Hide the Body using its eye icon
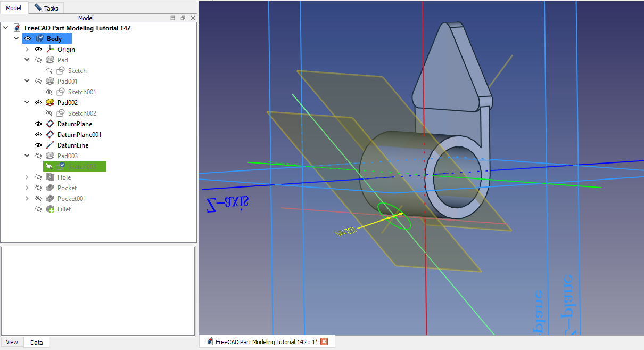The height and width of the screenshot is (350, 644). (28, 39)
